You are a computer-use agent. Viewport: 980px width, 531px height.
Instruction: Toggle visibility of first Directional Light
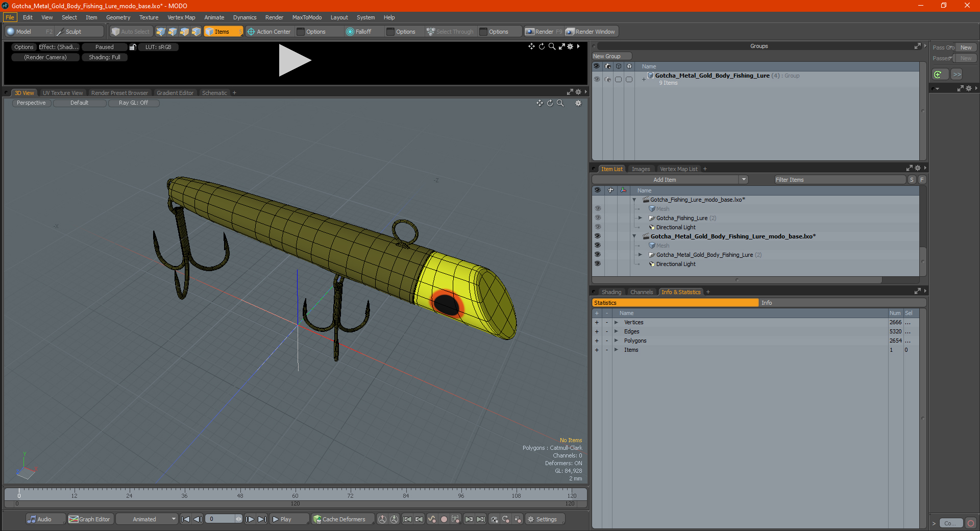[x=597, y=227]
